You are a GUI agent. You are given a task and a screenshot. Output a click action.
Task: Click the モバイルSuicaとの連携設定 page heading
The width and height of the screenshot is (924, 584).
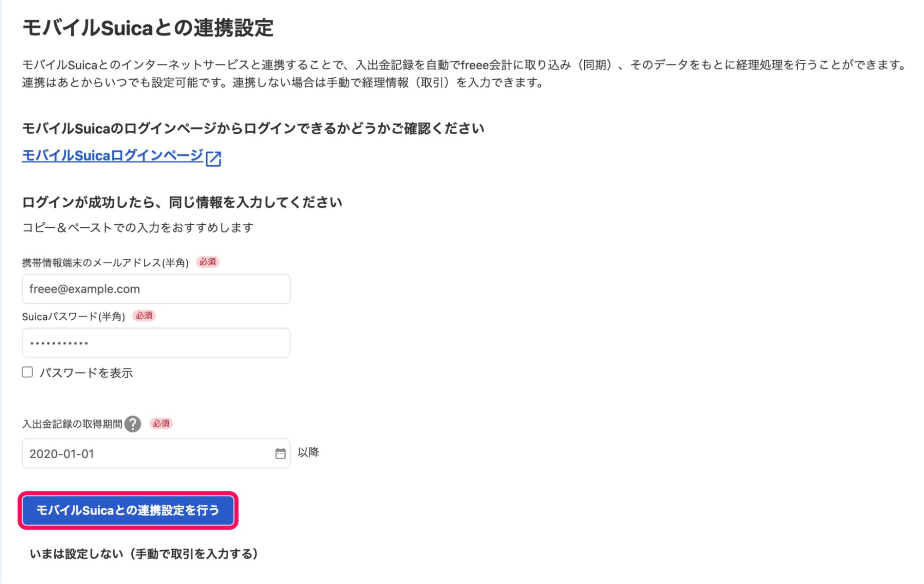point(148,28)
